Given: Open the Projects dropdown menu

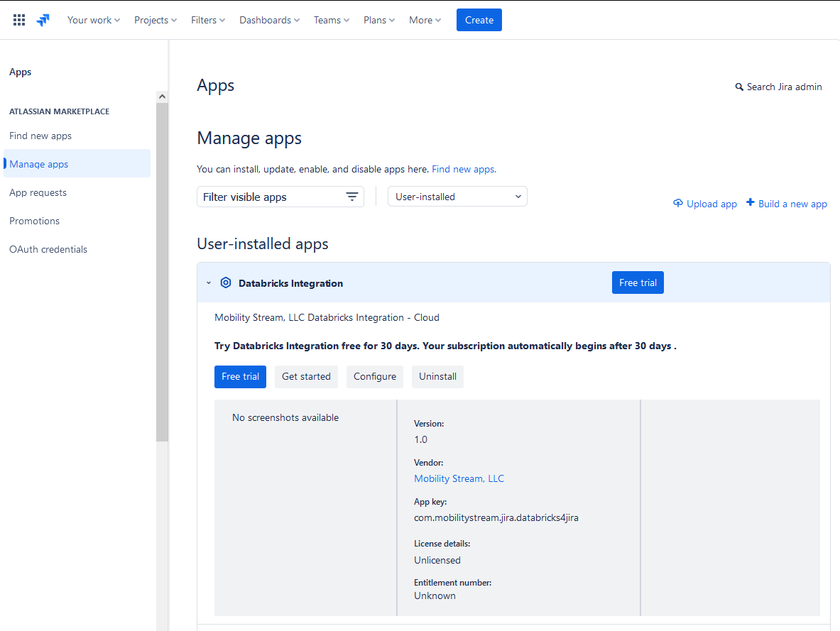Looking at the screenshot, I should click(155, 20).
